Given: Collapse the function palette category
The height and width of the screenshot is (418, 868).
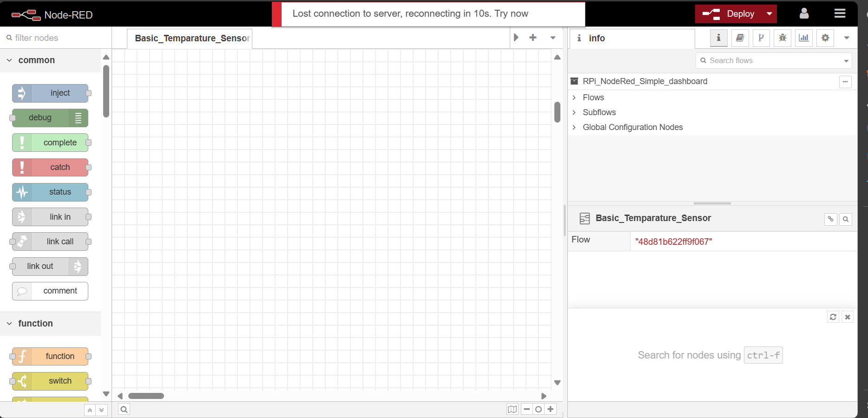Looking at the screenshot, I should (x=50, y=323).
